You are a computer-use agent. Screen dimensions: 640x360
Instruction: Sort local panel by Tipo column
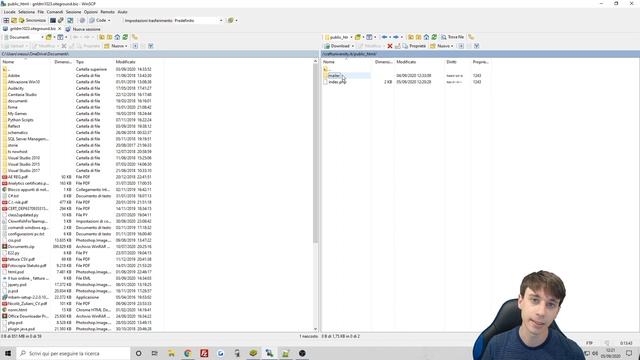[80, 62]
